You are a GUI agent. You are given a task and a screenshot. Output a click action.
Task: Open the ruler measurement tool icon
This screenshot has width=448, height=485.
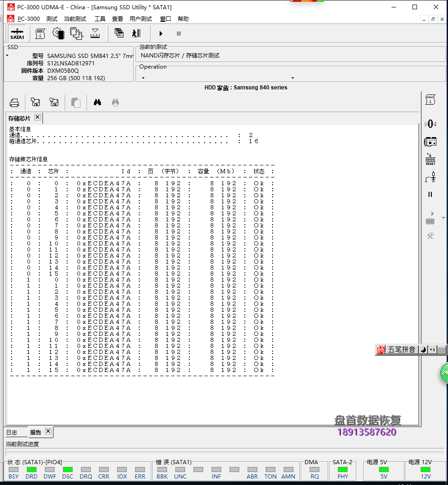click(x=95, y=33)
